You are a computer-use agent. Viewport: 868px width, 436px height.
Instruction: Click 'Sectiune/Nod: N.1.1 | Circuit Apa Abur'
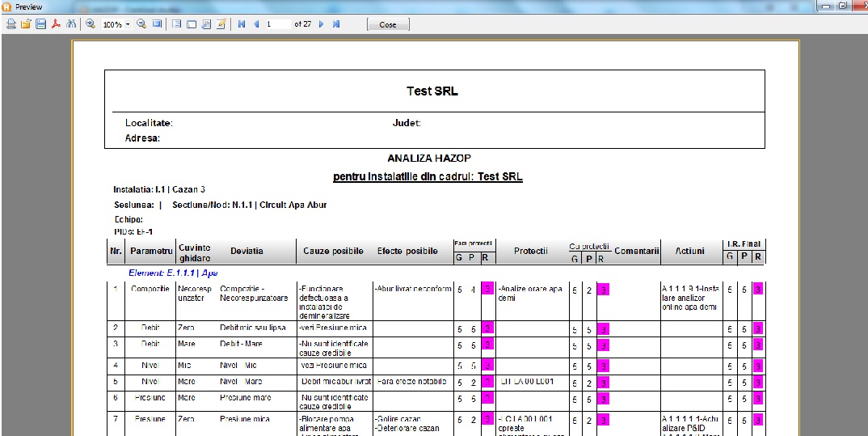point(250,205)
